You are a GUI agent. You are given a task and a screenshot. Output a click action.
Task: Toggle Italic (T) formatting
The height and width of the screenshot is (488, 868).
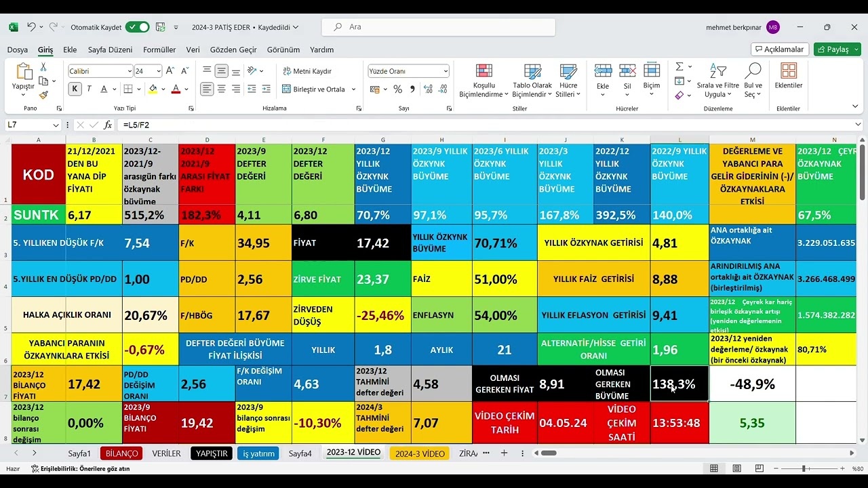point(90,89)
